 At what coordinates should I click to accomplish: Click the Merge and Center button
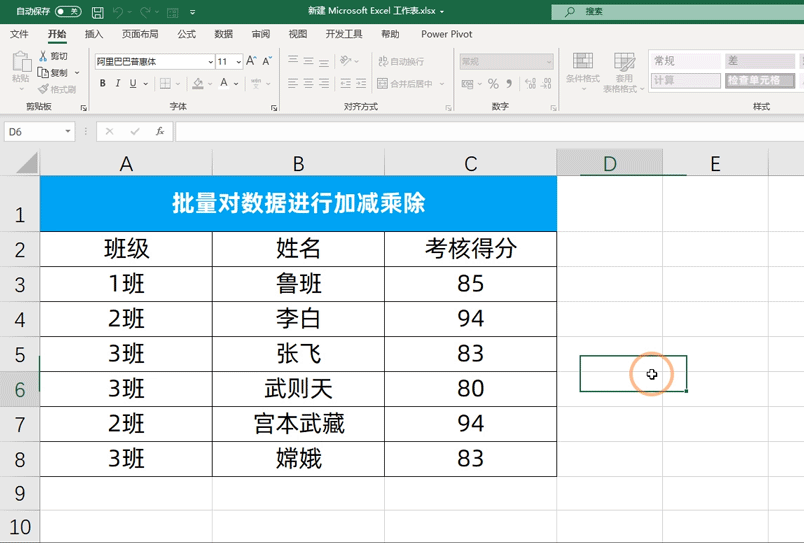point(405,83)
